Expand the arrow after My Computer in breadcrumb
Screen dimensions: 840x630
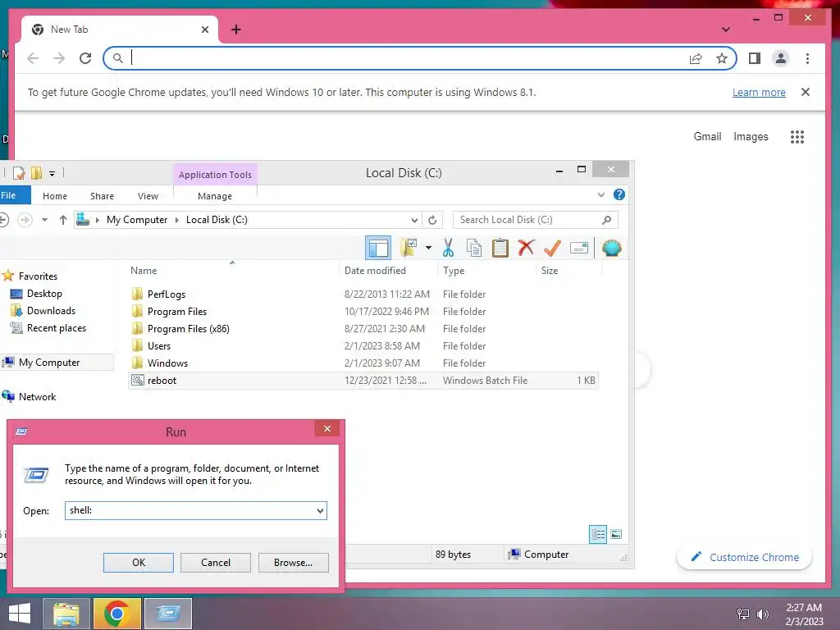coord(177,220)
